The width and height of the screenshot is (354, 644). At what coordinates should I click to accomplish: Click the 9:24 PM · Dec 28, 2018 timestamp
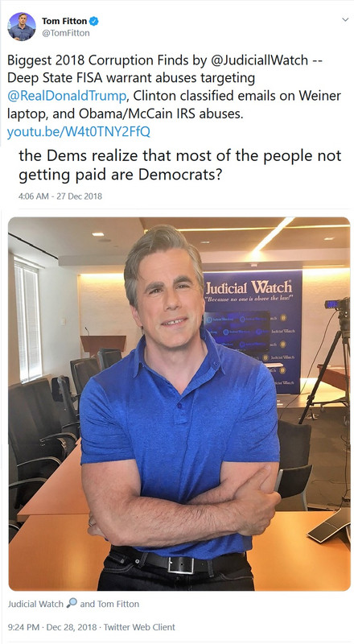pyautogui.click(x=52, y=627)
